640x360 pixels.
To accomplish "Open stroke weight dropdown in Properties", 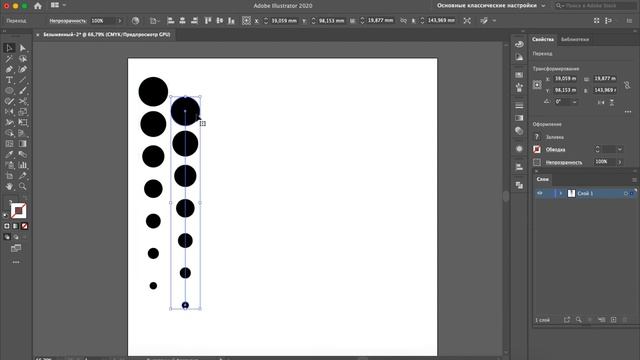I will (620, 149).
